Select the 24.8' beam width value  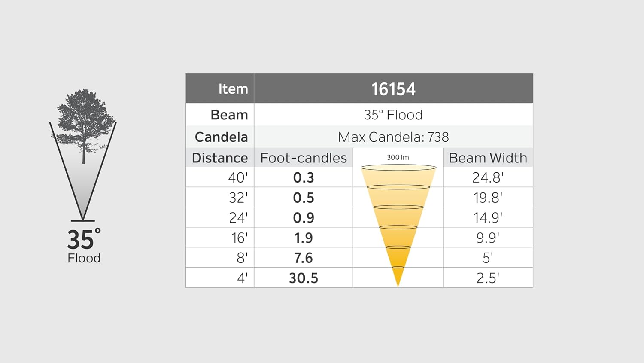[x=488, y=177]
